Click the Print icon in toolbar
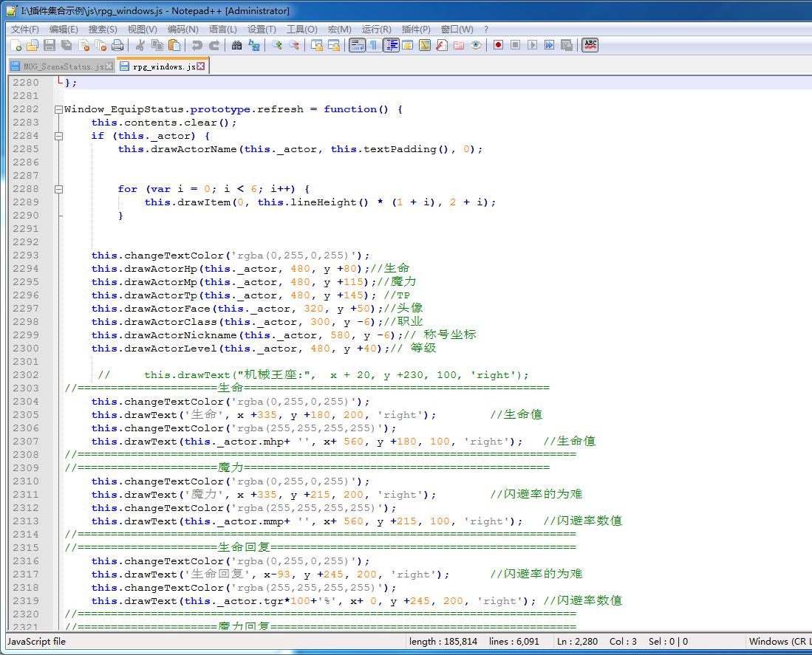 (x=118, y=46)
